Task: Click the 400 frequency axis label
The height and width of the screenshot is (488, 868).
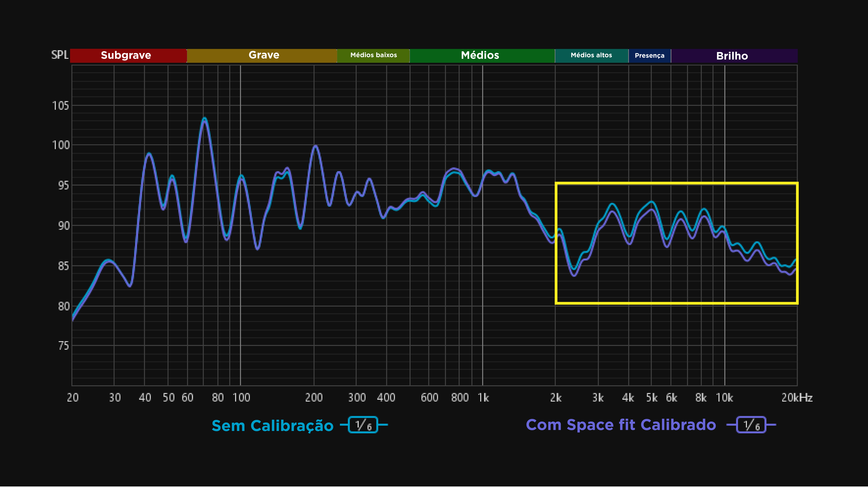Action: point(386,398)
